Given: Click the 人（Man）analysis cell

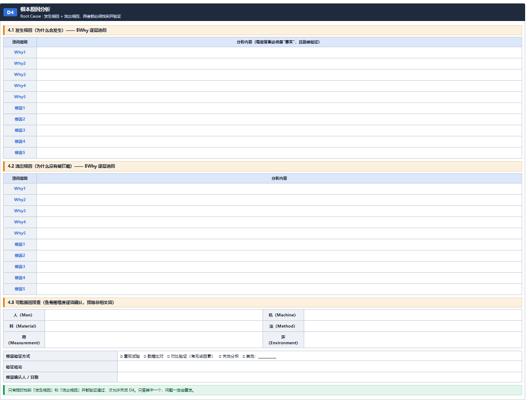Looking at the screenshot, I should (x=154, y=315).
